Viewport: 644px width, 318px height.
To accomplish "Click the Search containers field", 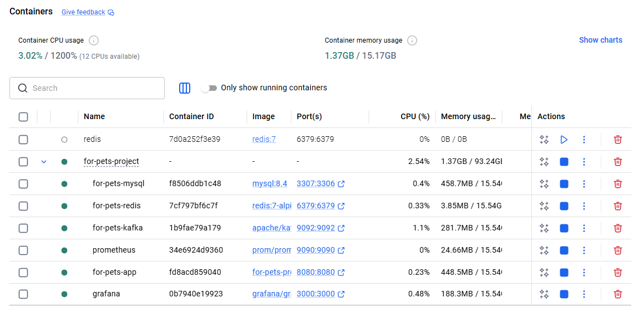I will (87, 88).
